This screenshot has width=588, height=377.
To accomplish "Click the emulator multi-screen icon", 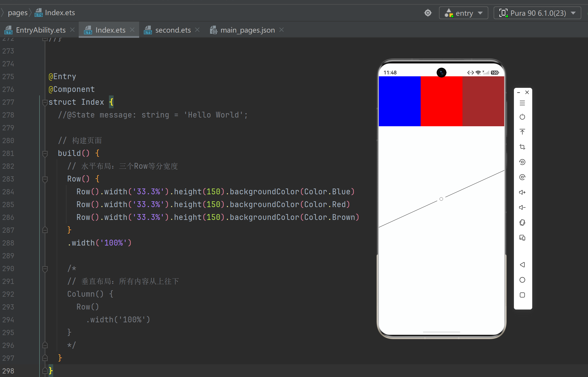I will [x=522, y=238].
